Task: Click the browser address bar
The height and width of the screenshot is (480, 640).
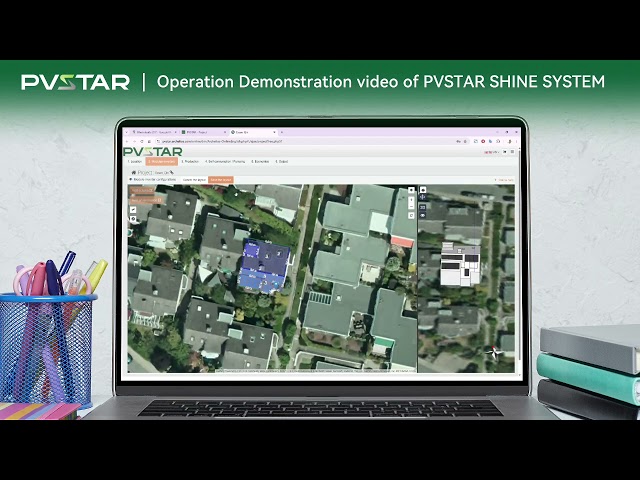Action: 306,141
